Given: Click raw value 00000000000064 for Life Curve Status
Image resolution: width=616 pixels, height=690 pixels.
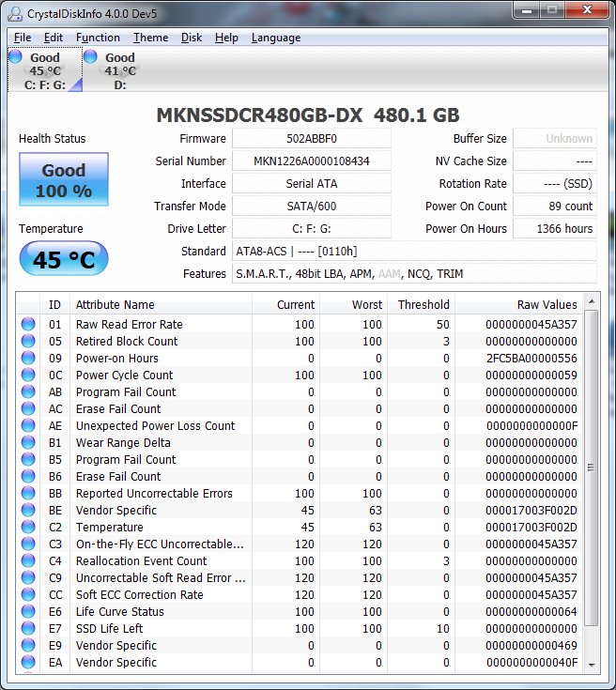Looking at the screenshot, I should coord(531,612).
